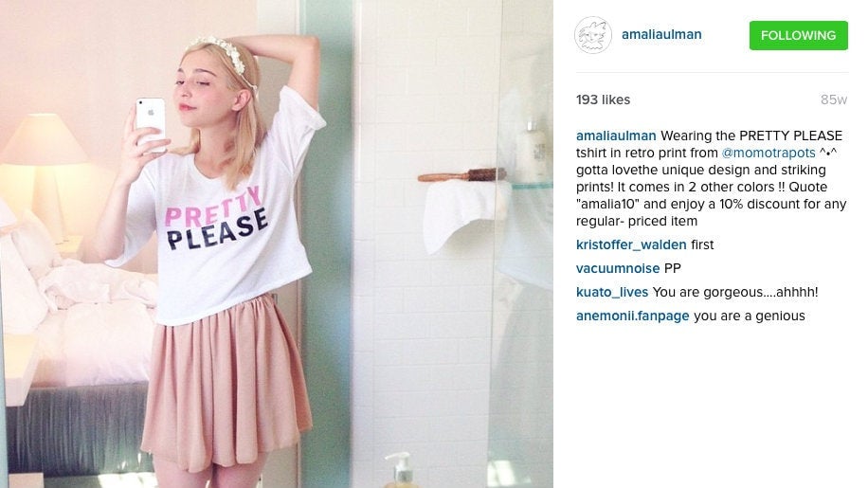This screenshot has height=488, width=868.
Task: Visit anemonii.fanpage commenter profile
Action: 632,316
